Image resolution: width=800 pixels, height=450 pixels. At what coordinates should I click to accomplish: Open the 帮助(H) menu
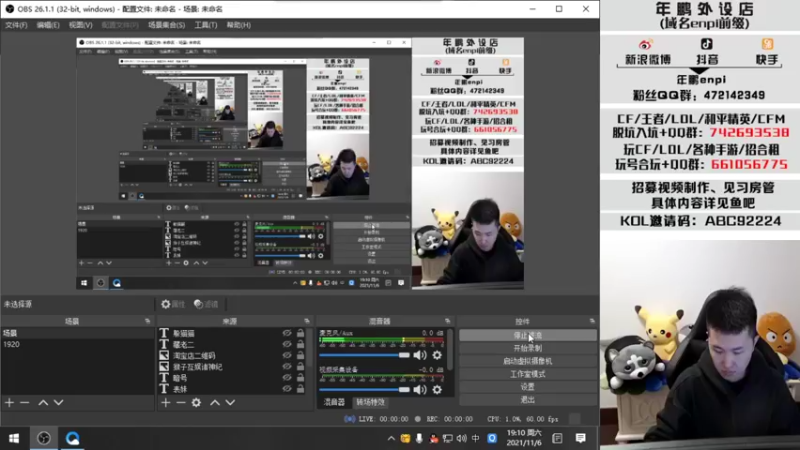238,25
